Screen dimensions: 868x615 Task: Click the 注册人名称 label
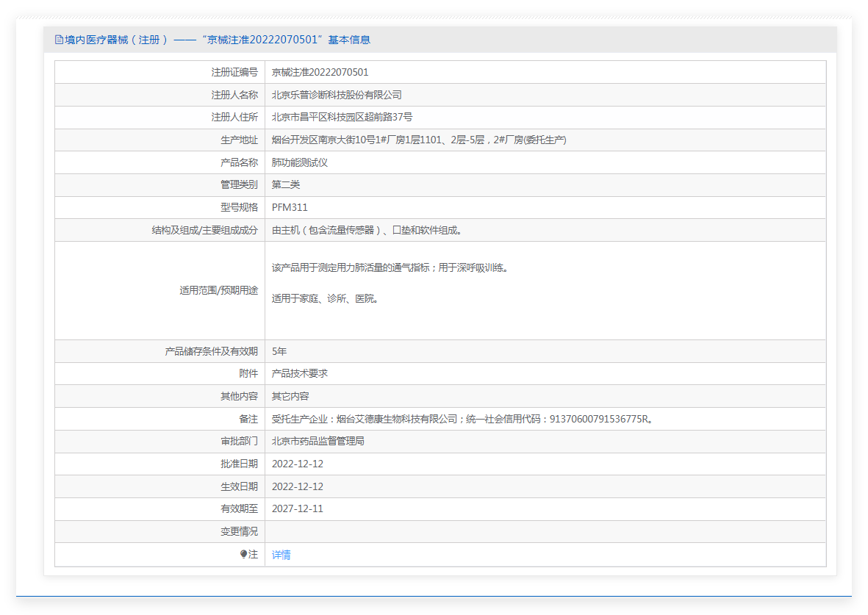pos(234,96)
